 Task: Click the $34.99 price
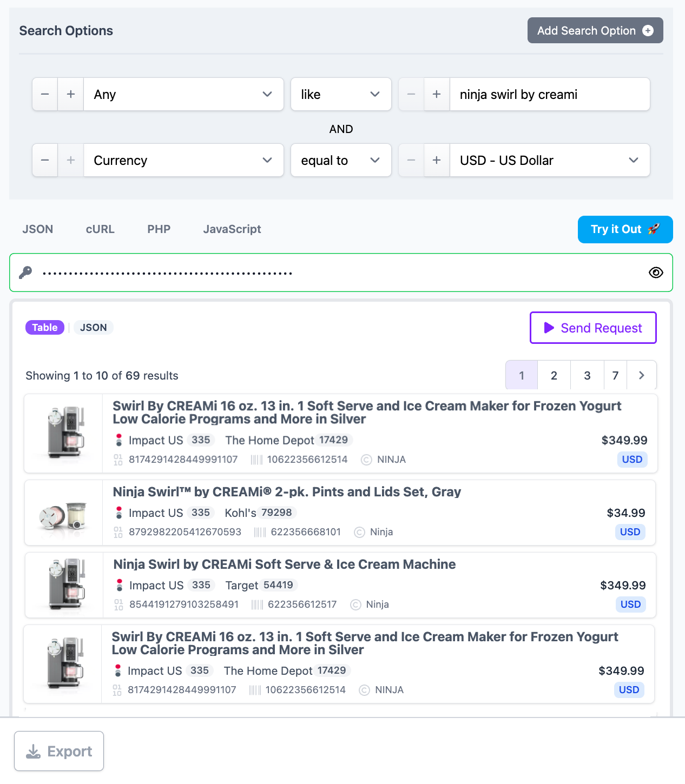click(x=626, y=513)
